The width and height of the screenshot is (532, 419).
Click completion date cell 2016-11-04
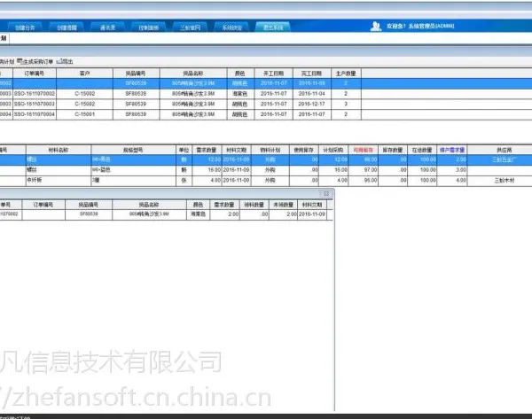pyautogui.click(x=312, y=94)
